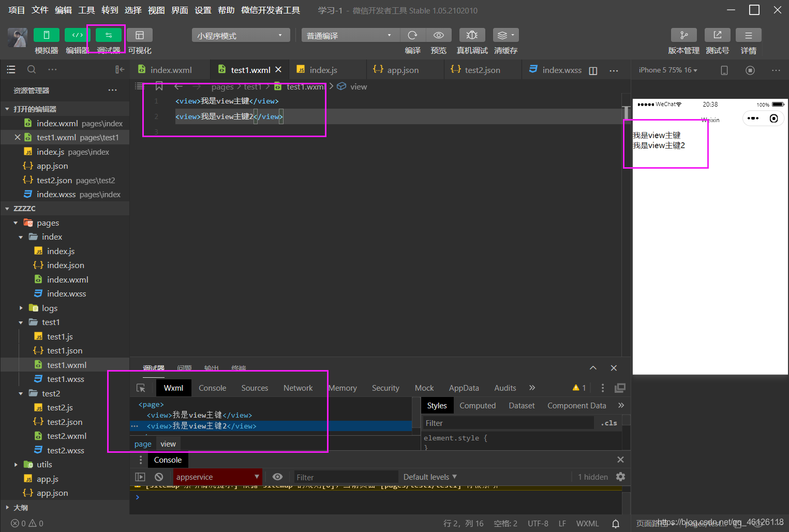Open resource manager more options

(x=112, y=90)
